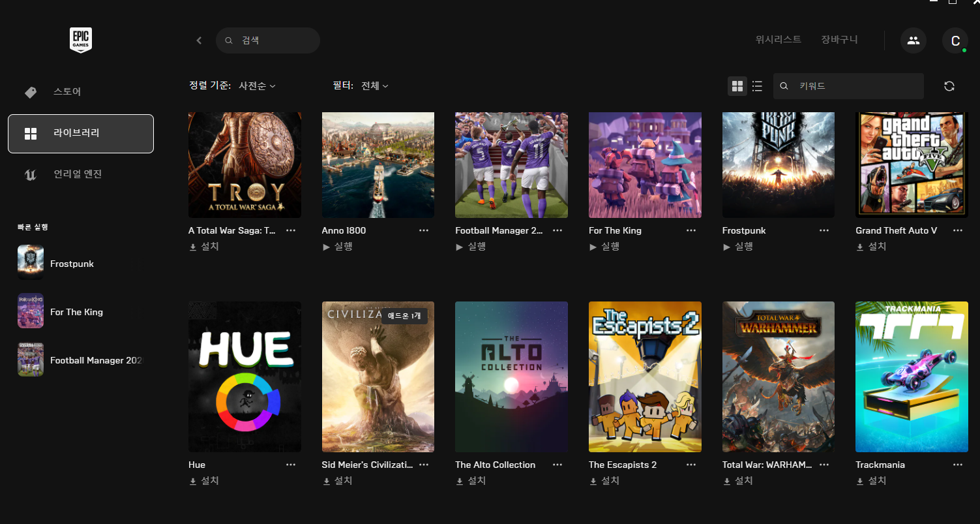Install Sid Meier's Civilization via 설치
Viewport: 980px width, 524px height.
click(x=338, y=481)
